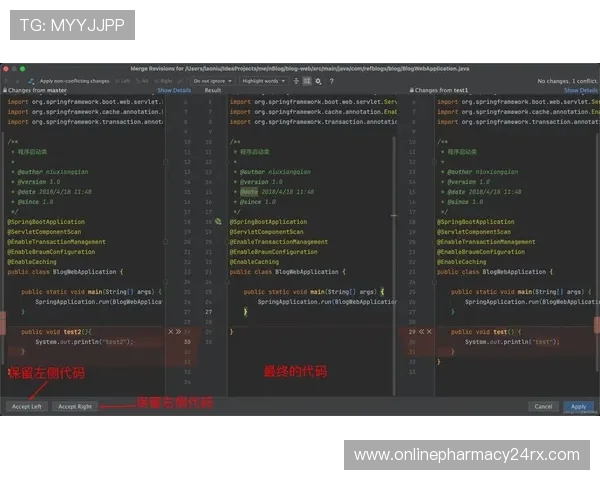Accept left test2 change with arrow icon

[x=179, y=331]
